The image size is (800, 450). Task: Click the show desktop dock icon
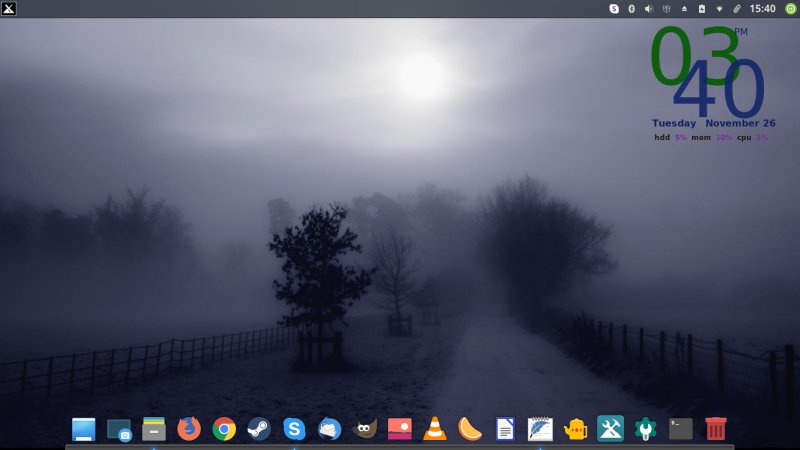(x=83, y=429)
